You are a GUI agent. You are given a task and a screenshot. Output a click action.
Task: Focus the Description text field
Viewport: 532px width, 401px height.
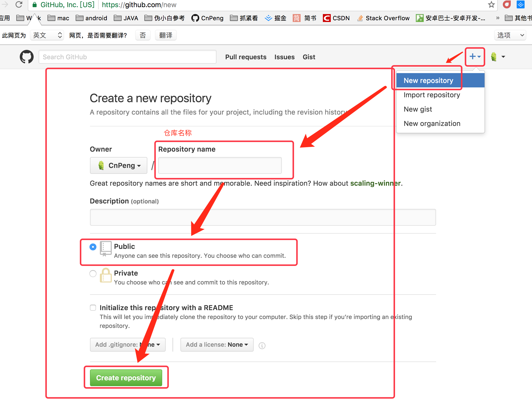(263, 217)
